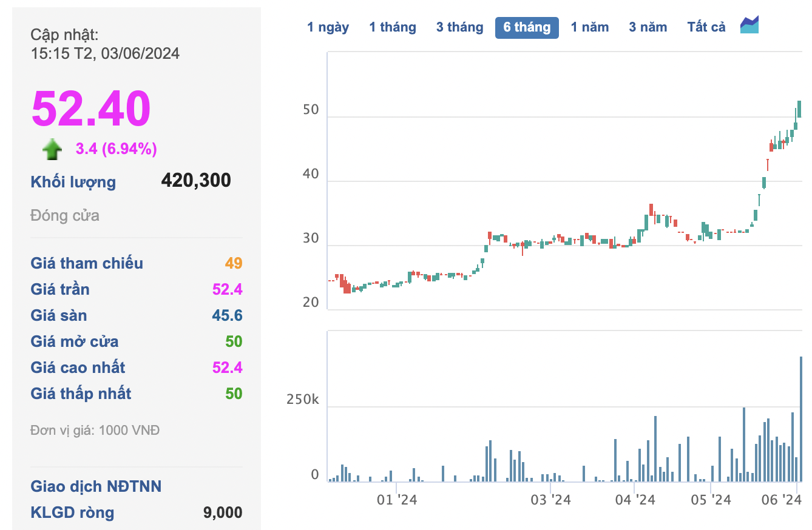Image resolution: width=812 pixels, height=530 pixels.
Task: Click the 05 '24 date axis label
Action: [x=711, y=500]
